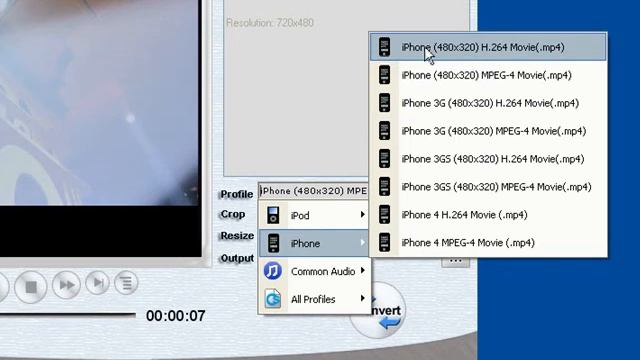Click the iPod device icon
640x360 pixels.
[273, 215]
